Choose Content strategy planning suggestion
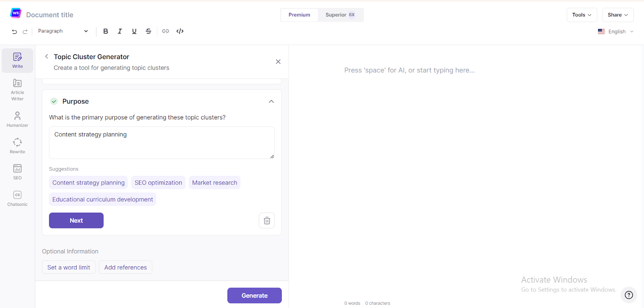Image resolution: width=644 pixels, height=308 pixels. (89, 183)
